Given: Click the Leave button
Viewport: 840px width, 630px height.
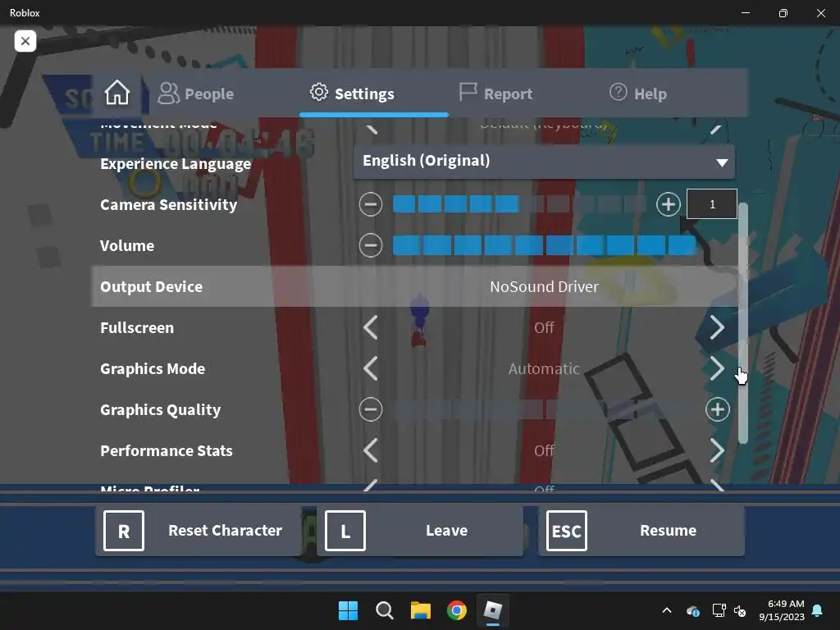Looking at the screenshot, I should (x=420, y=531).
